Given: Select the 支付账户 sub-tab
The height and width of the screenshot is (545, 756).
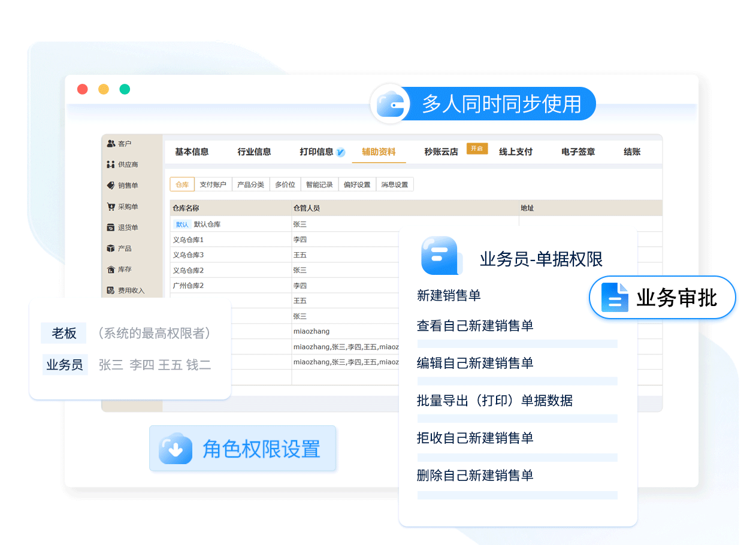Looking at the screenshot, I should (213, 184).
